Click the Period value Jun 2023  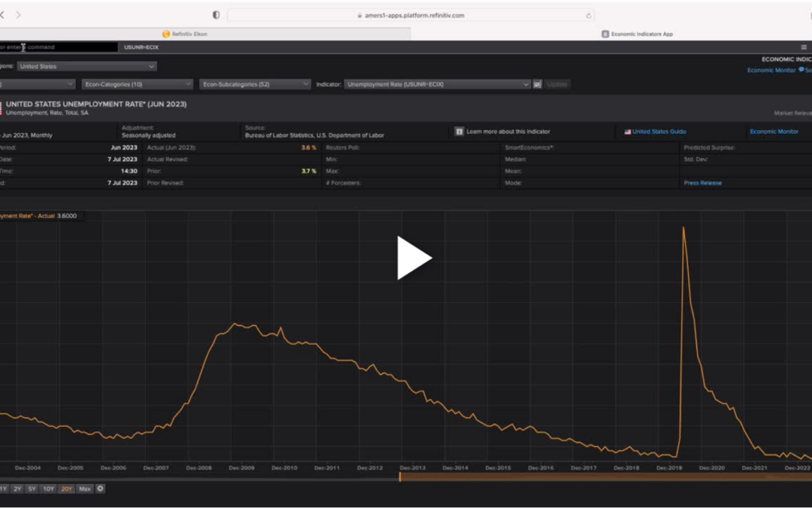124,148
